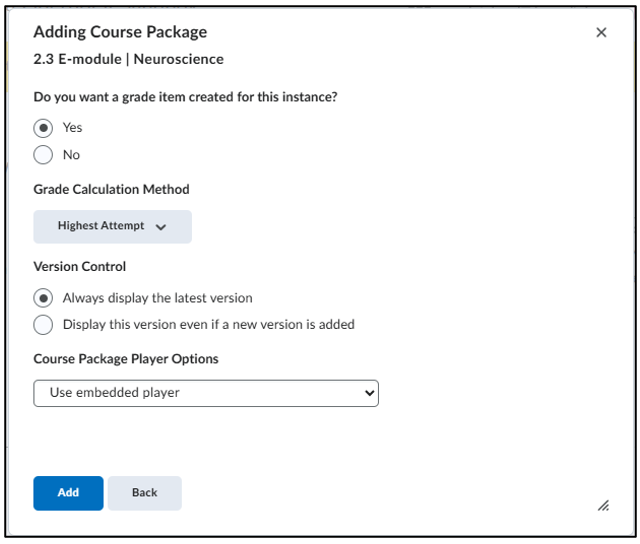Open the Highest Attempt dropdown
The height and width of the screenshot is (544, 640).
pyautogui.click(x=112, y=226)
